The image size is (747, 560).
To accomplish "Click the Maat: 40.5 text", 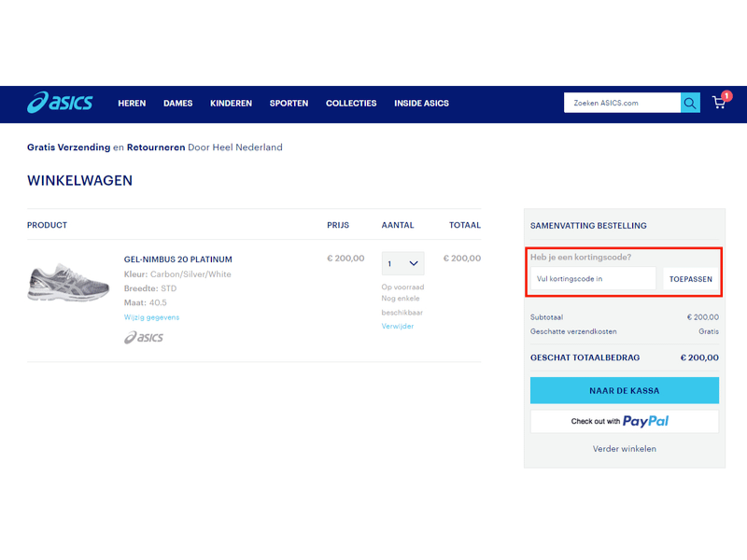I will coord(146,302).
